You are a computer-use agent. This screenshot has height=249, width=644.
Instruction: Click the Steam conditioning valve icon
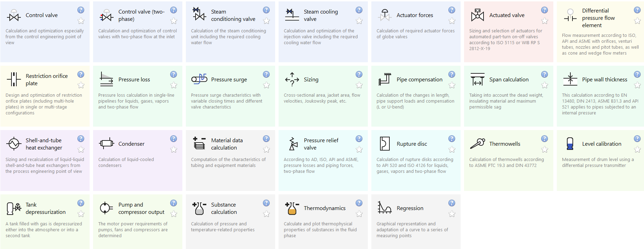[x=199, y=14]
